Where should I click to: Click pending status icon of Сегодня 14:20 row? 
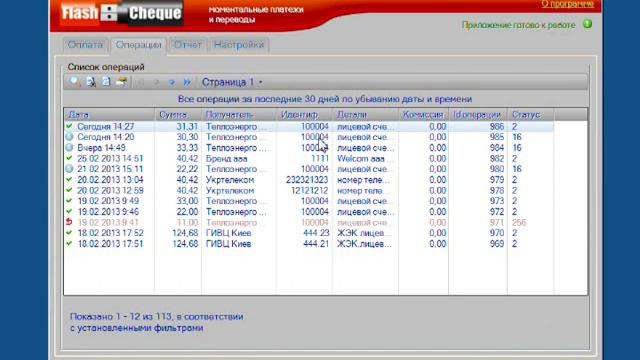(69, 137)
